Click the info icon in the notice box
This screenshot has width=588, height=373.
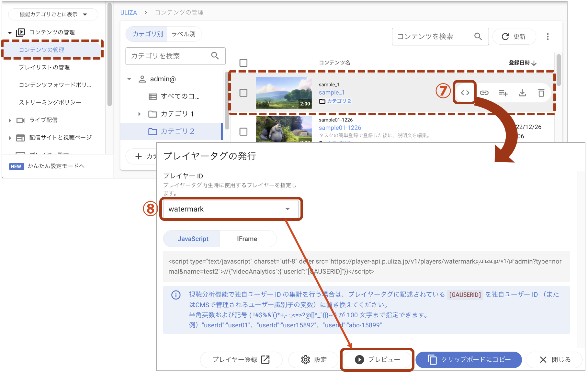click(x=176, y=295)
